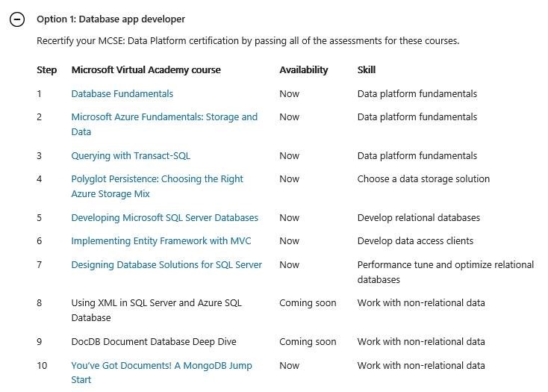Click the Skill column header
Screen dimensions: 548x392
[x=367, y=70]
